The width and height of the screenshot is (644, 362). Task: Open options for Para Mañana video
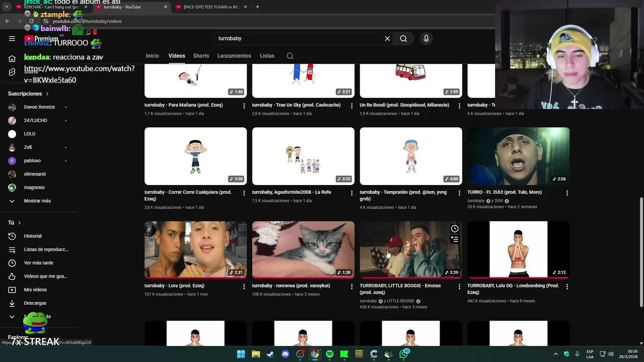coord(244,106)
